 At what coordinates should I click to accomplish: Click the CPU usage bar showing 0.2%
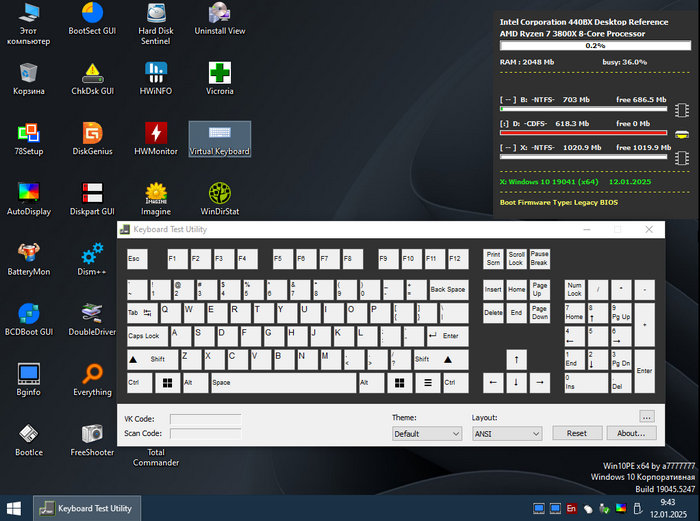tap(595, 46)
